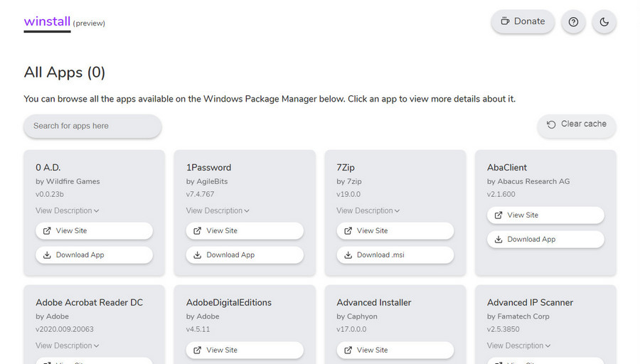Download App for 0 A.D.

pos(95,255)
